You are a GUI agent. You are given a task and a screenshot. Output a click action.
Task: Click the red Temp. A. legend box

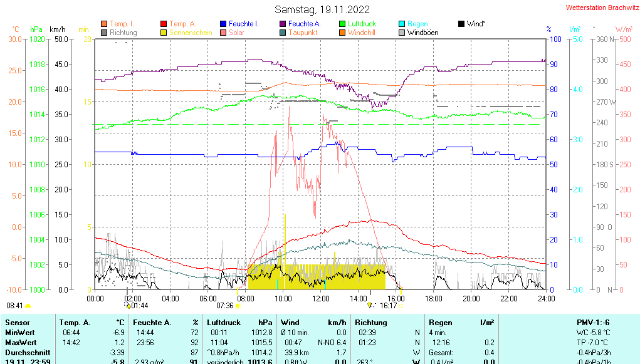(x=164, y=24)
